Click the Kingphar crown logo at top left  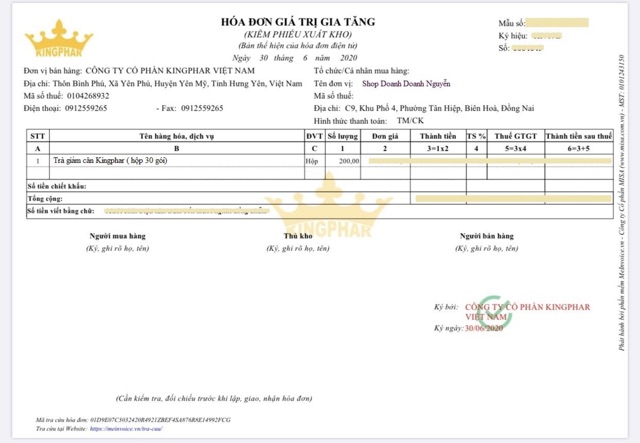tap(59, 38)
